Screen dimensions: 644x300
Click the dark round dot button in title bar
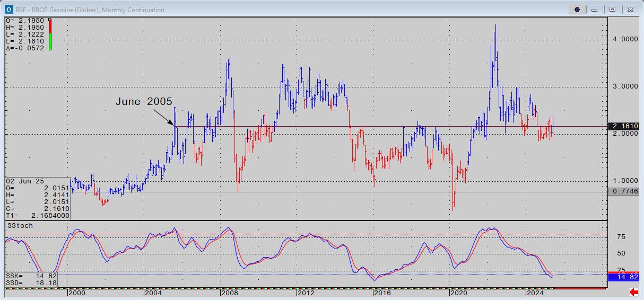point(578,10)
